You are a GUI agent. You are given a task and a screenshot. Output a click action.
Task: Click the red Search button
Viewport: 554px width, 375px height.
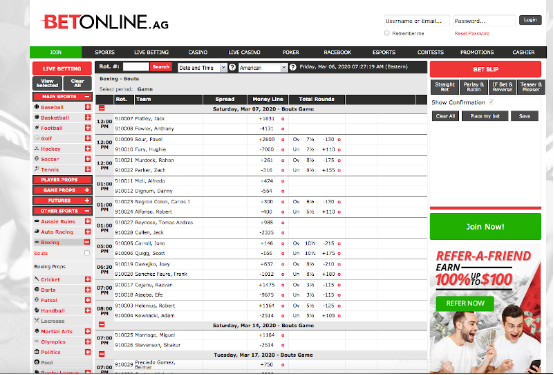pyautogui.click(x=161, y=67)
